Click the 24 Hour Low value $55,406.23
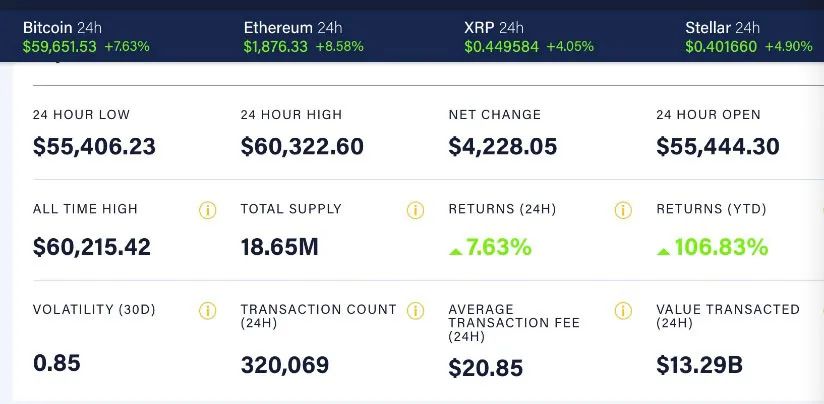Image resolution: width=824 pixels, height=404 pixels. pyautogui.click(x=94, y=147)
